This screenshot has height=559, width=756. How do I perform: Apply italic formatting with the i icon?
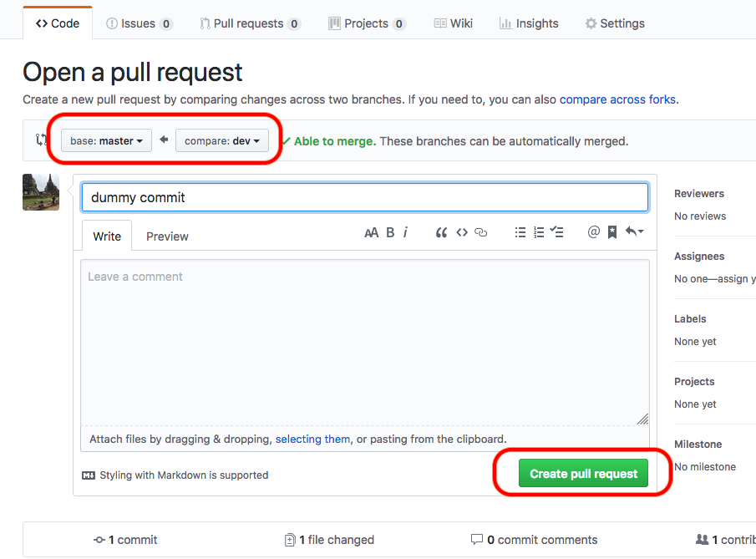coord(405,233)
